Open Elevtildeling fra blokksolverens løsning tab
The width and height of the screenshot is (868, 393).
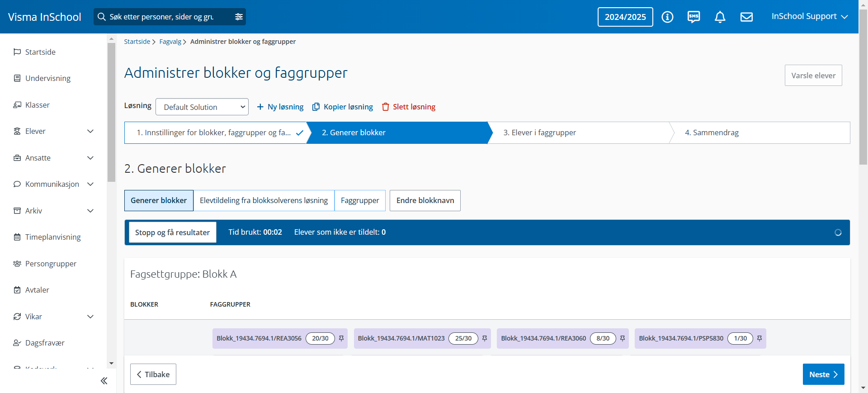point(264,200)
